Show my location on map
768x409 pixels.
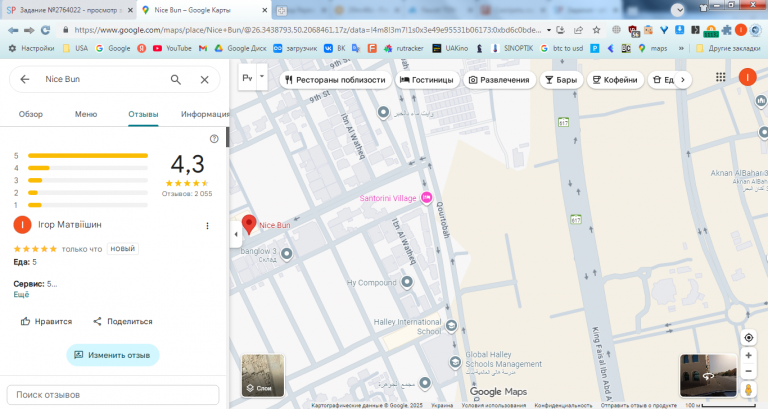[748, 337]
